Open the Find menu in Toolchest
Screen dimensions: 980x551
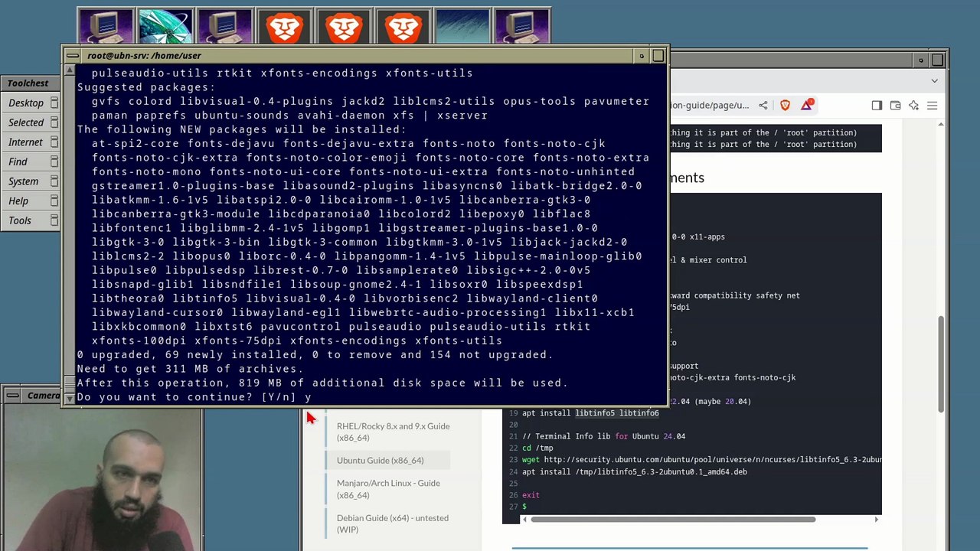(18, 161)
